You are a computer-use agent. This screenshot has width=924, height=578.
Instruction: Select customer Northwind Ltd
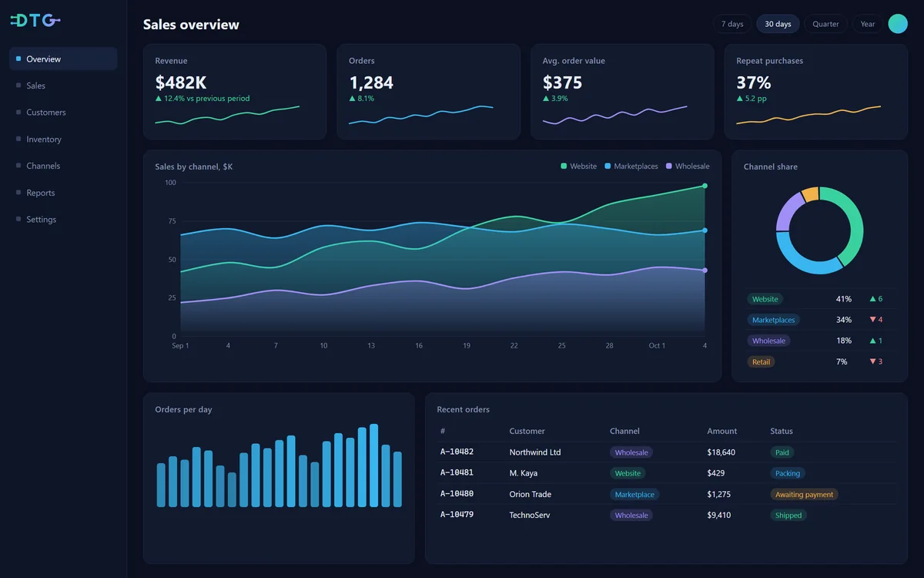coord(535,452)
